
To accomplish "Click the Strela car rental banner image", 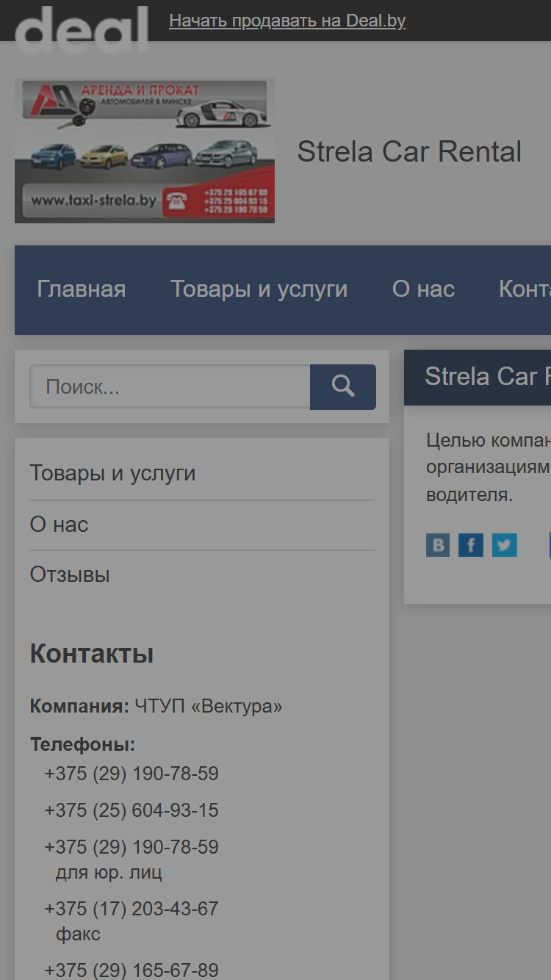I will (x=145, y=151).
